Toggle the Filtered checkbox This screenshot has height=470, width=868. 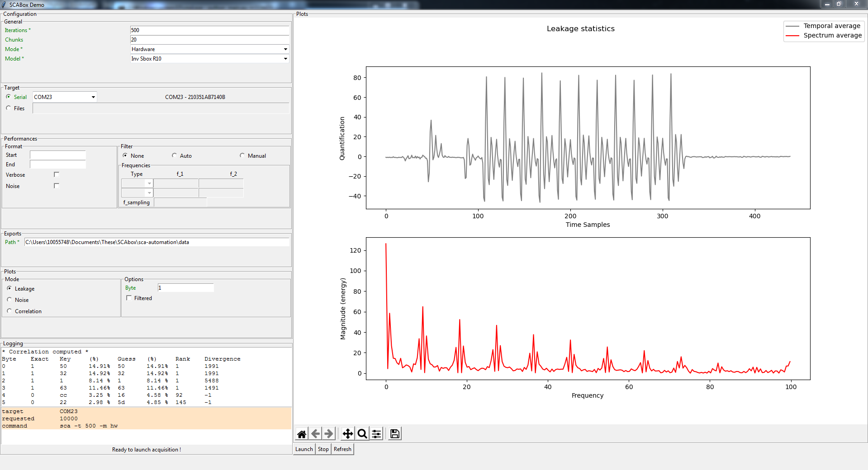pyautogui.click(x=129, y=298)
